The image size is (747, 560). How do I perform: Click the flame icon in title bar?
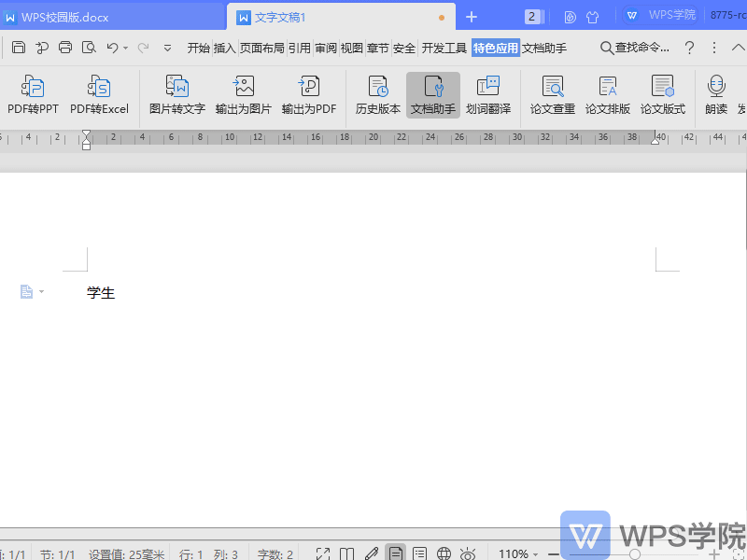coord(570,17)
